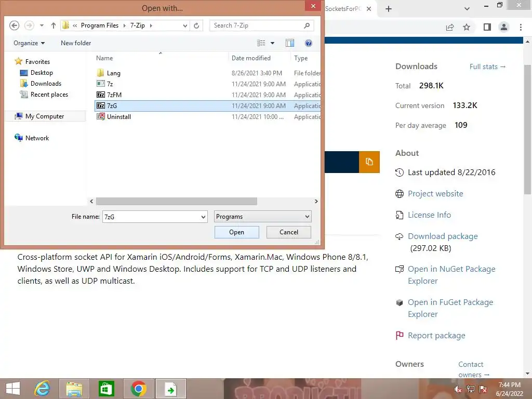Copy the install command (orange button)
The width and height of the screenshot is (532, 399).
pos(369,162)
